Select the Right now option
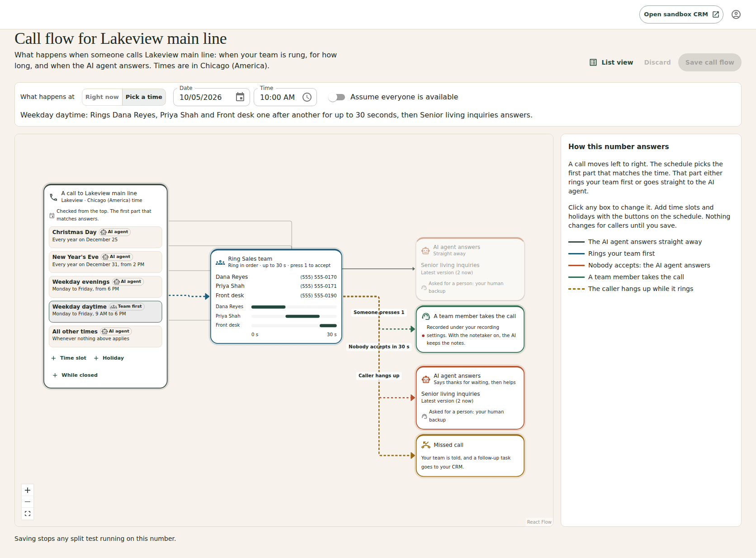756x558 pixels. [x=102, y=97]
